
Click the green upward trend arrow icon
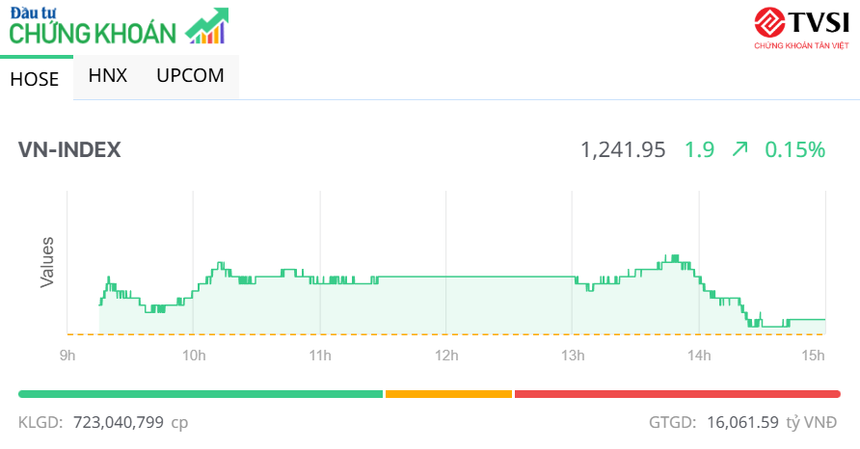[x=740, y=150]
